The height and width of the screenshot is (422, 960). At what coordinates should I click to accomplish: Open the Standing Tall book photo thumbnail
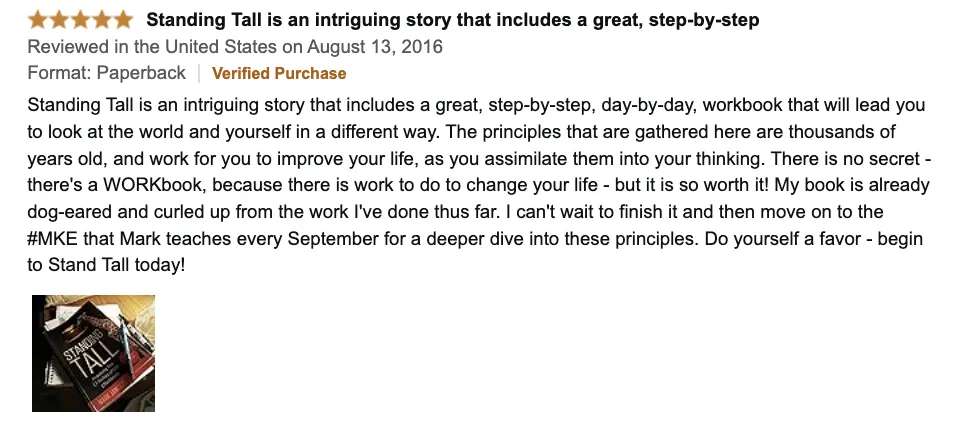point(93,353)
